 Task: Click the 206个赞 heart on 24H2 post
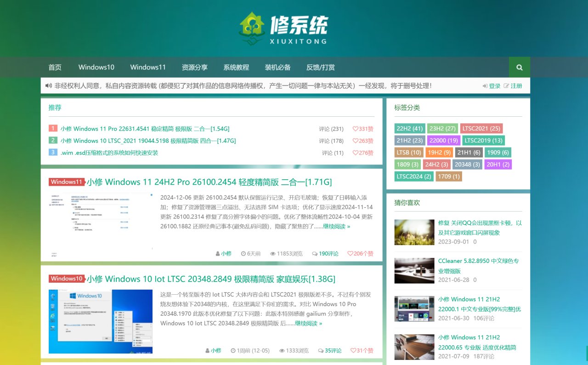point(361,253)
